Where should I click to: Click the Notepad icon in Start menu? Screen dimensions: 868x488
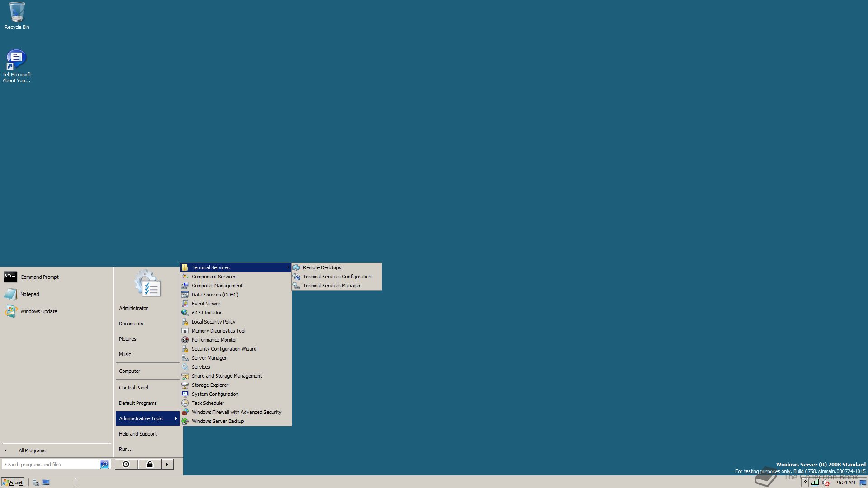pos(10,294)
